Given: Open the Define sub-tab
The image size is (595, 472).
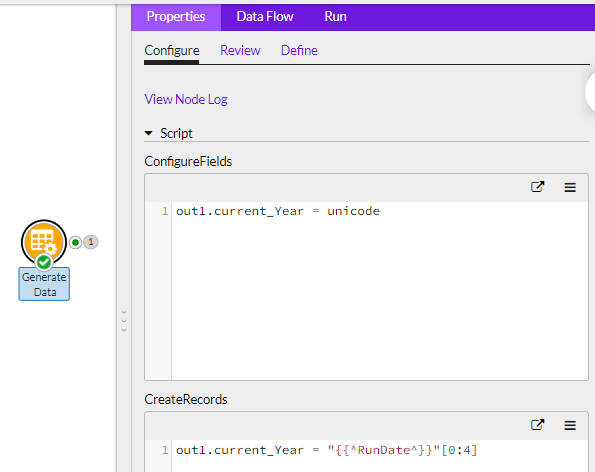Looking at the screenshot, I should (299, 50).
